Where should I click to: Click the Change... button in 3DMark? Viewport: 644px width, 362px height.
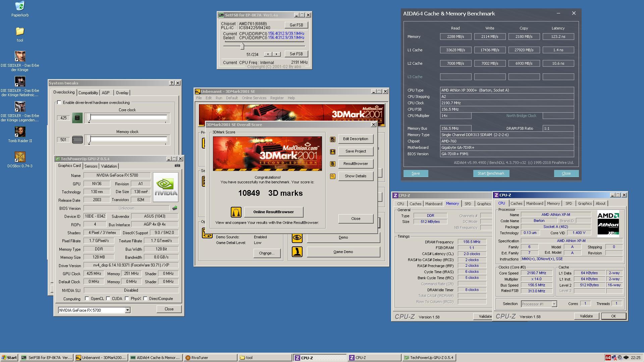pyautogui.click(x=266, y=253)
